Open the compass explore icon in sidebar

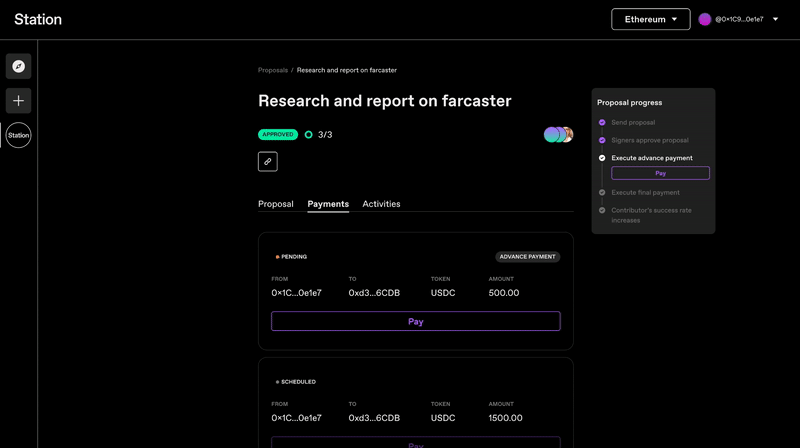click(18, 66)
